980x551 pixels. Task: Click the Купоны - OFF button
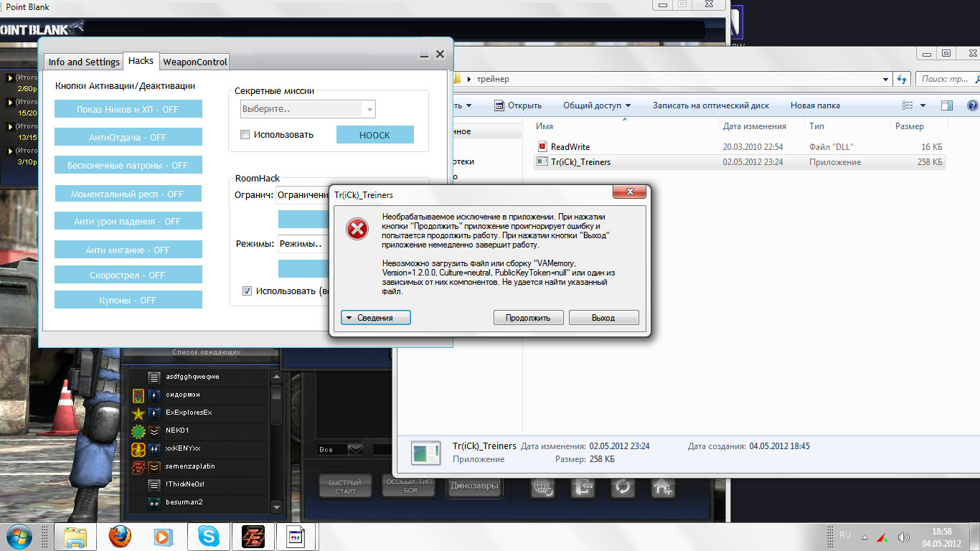(128, 300)
